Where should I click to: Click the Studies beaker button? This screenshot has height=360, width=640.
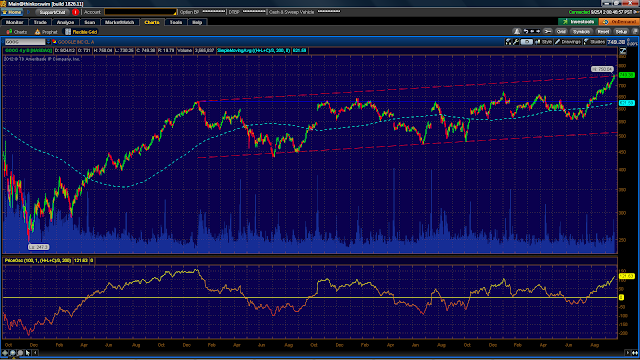click(594, 42)
